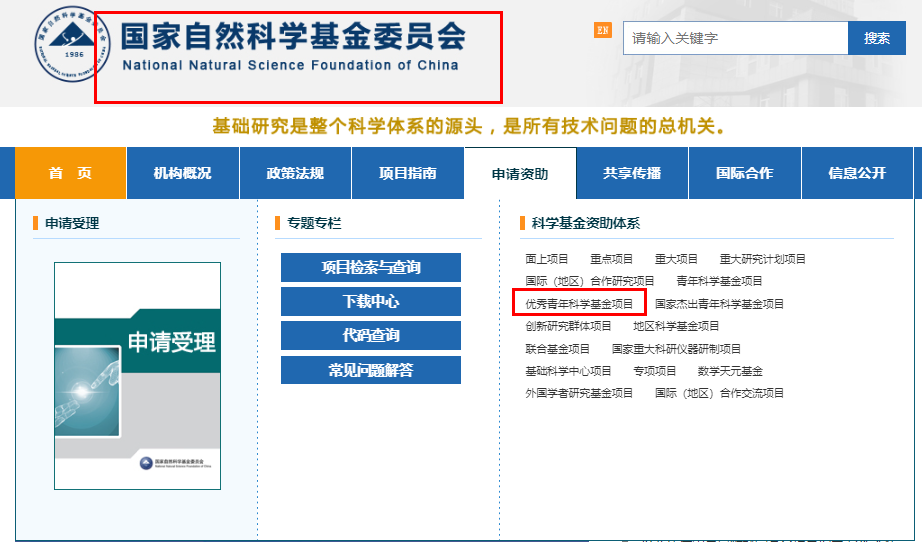Click the 申请受理 section heading

point(72,223)
